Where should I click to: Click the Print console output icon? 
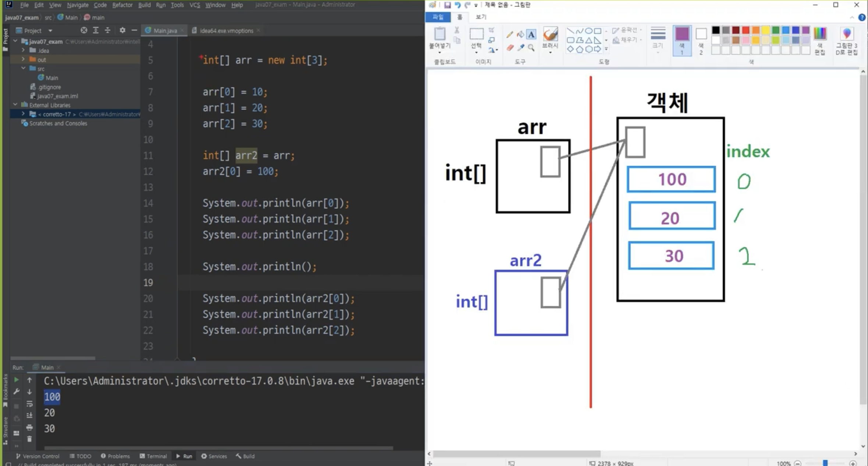(x=29, y=427)
